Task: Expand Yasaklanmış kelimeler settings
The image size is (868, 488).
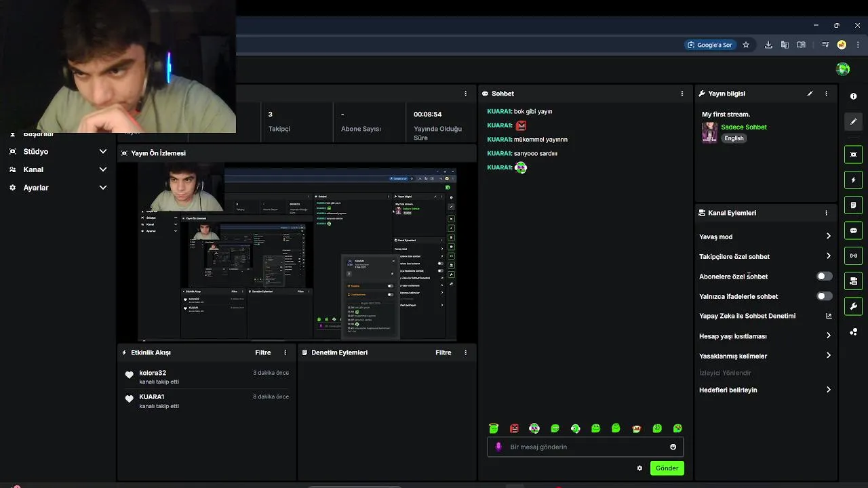Action: click(828, 356)
